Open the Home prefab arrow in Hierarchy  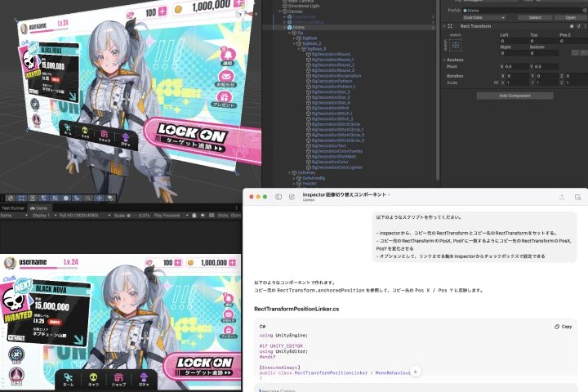click(x=433, y=28)
